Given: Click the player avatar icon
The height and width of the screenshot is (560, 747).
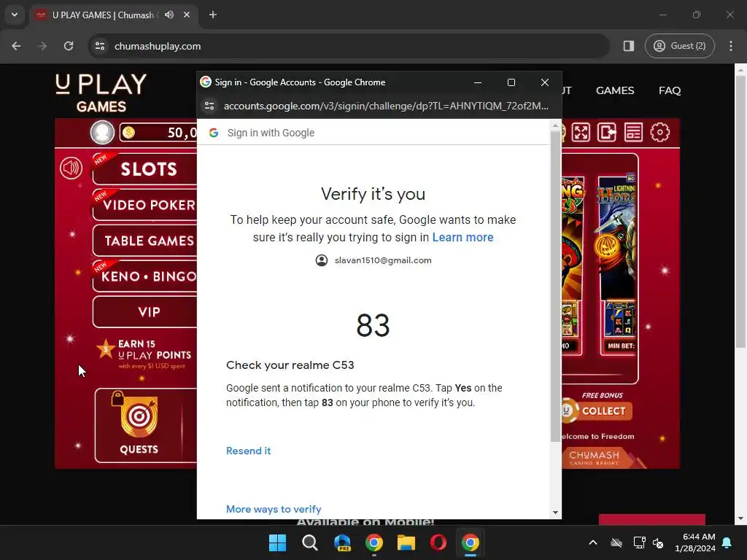Looking at the screenshot, I should pyautogui.click(x=102, y=133).
